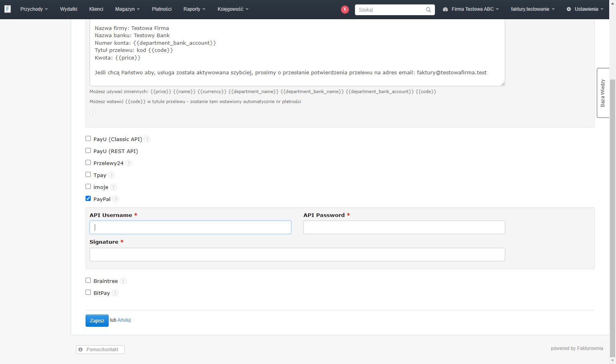This screenshot has height=364, width=616.
Task: Click the Fakturownia logo icon
Action: (x=8, y=9)
